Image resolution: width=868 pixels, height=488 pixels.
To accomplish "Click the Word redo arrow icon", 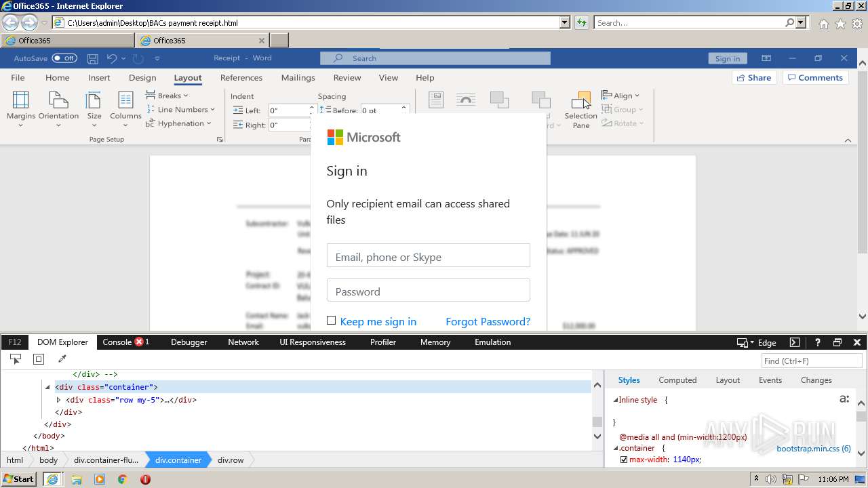I will tap(138, 58).
